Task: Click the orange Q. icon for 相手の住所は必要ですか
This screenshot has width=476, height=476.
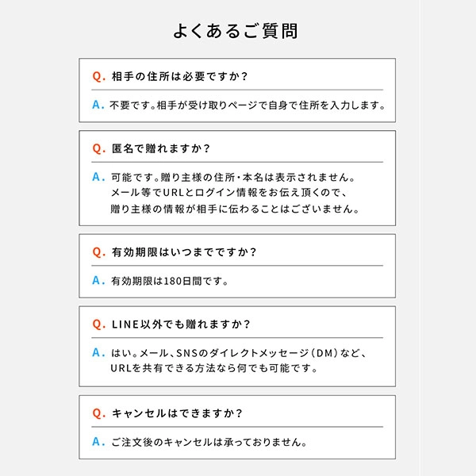Action: [x=99, y=76]
